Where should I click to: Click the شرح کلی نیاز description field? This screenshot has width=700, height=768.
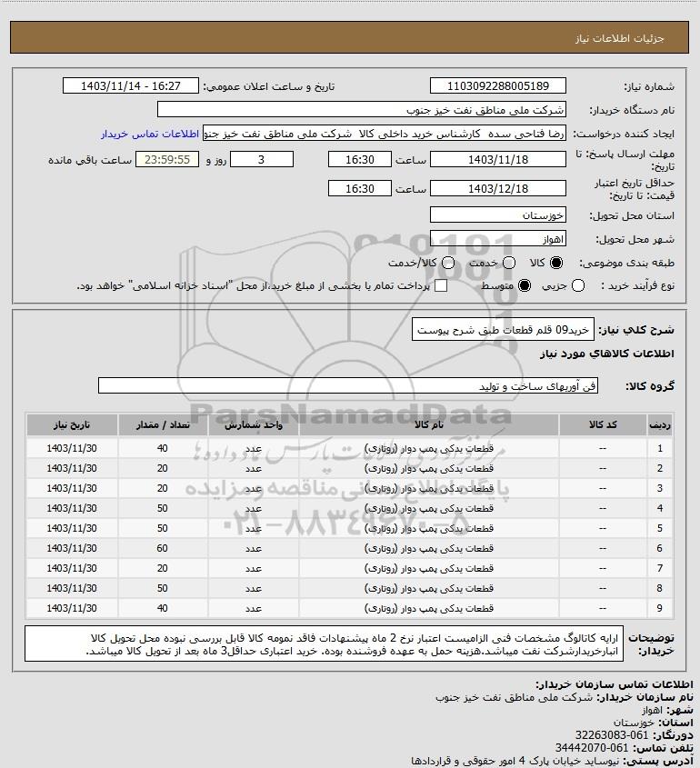[x=503, y=330]
